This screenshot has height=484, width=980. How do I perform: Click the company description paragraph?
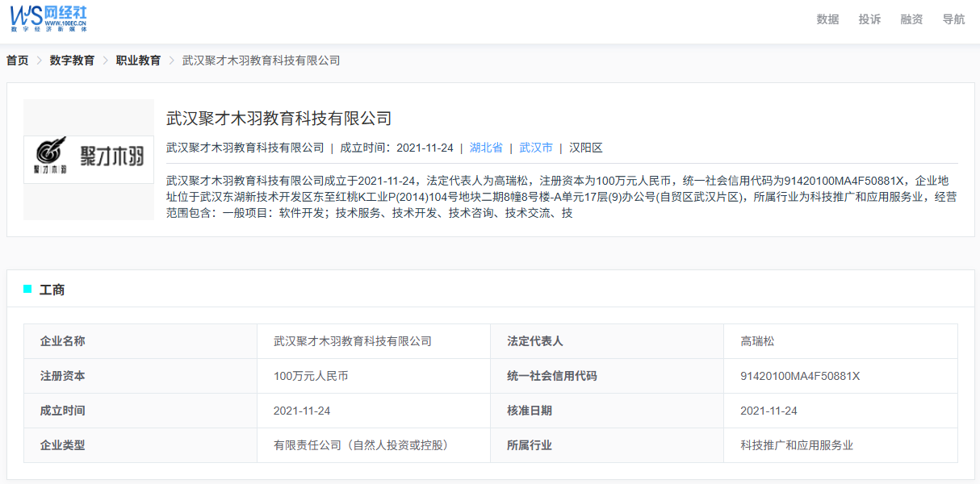click(562, 197)
